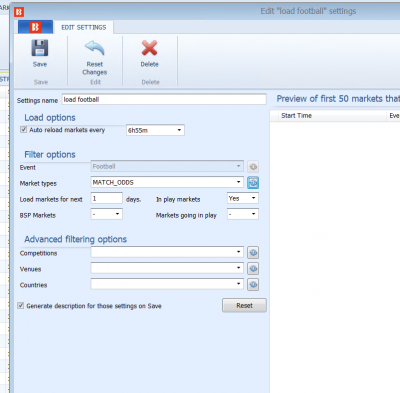Click the 'Market types' label
This screenshot has width=400, height=393.
pyautogui.click(x=38, y=183)
